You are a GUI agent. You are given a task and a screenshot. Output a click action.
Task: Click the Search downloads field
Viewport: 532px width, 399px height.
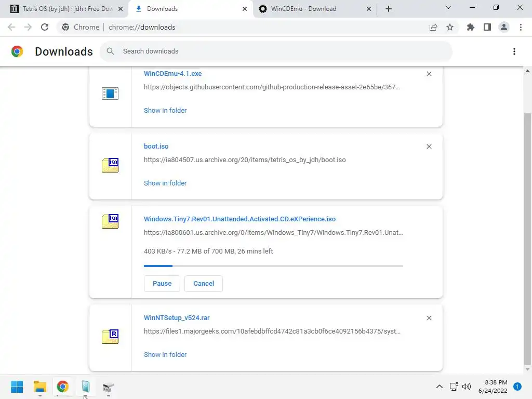coord(276,51)
